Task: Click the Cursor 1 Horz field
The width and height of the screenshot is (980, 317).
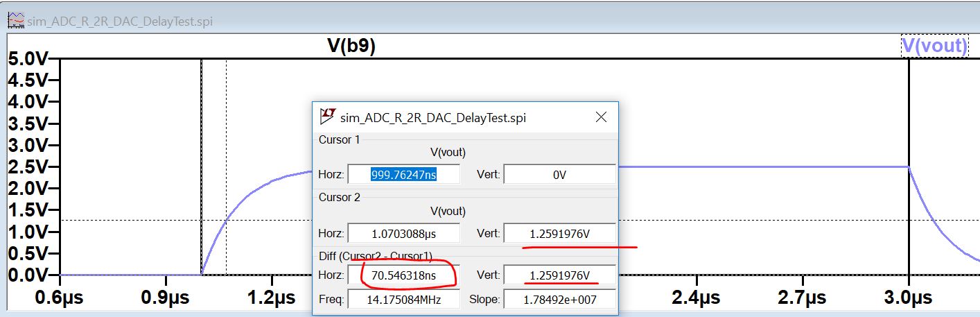Action: click(404, 175)
